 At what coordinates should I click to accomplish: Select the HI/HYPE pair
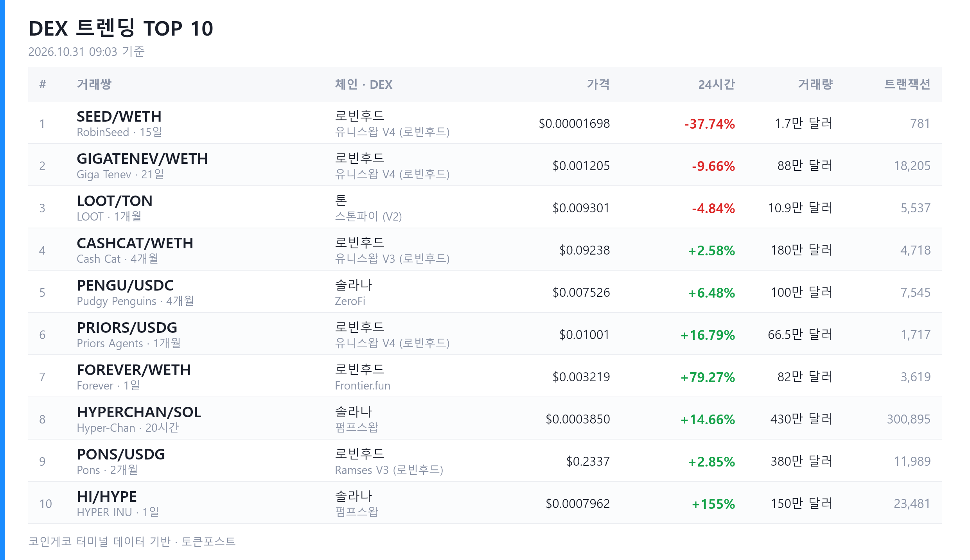107,497
